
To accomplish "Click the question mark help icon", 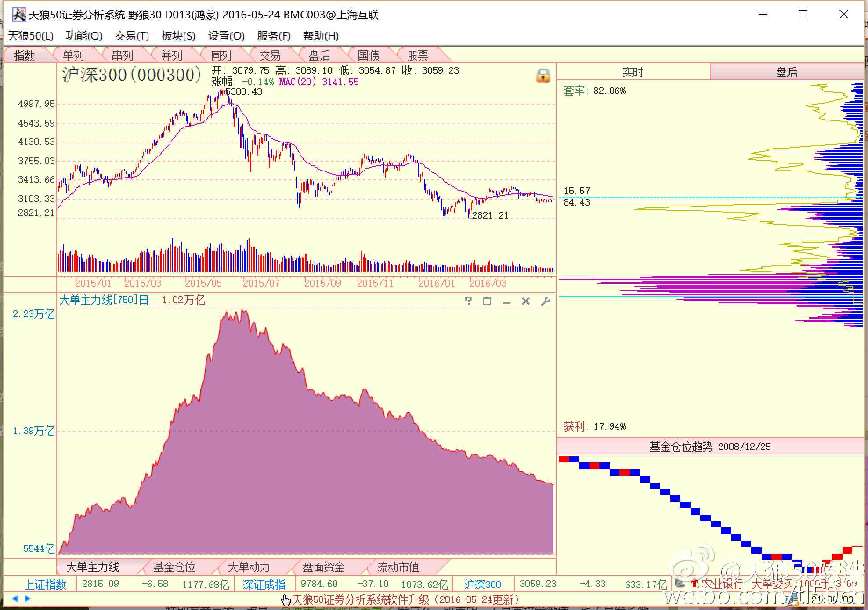I will 468,301.
